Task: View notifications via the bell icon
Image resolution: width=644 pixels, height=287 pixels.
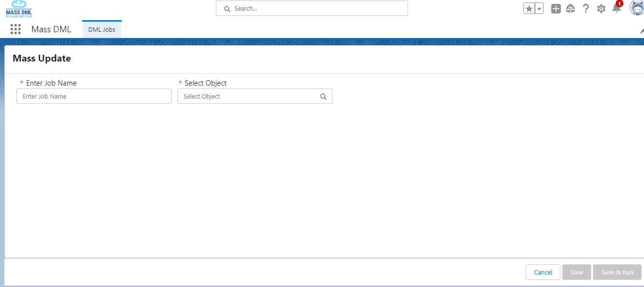Action: click(x=616, y=9)
